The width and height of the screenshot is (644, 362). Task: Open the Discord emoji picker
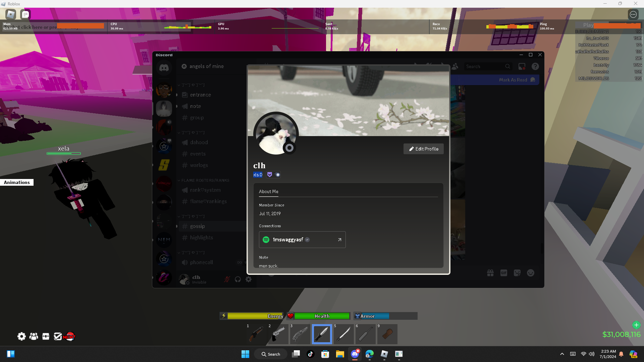[531, 273]
